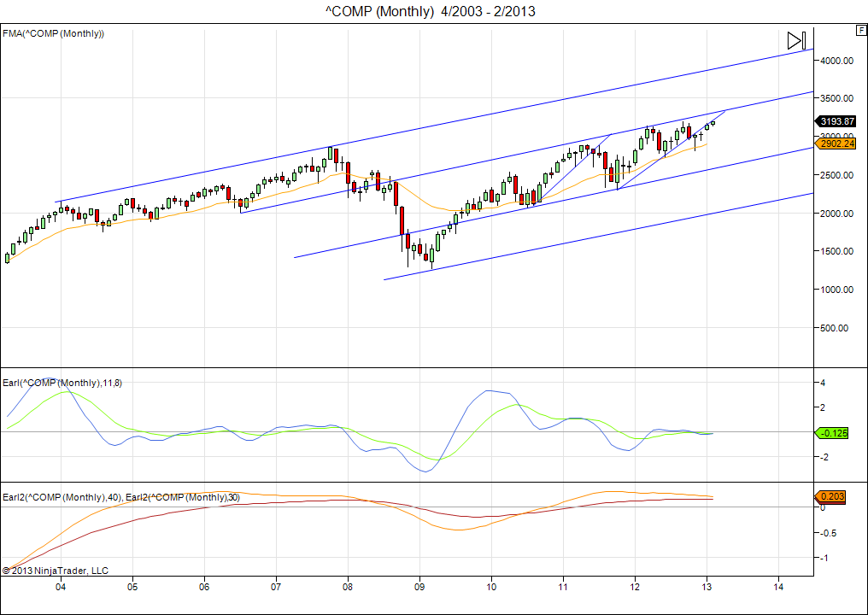Click the Earl panel zero line at 2 axis label
Screen dimensions: 868x615
coord(824,407)
